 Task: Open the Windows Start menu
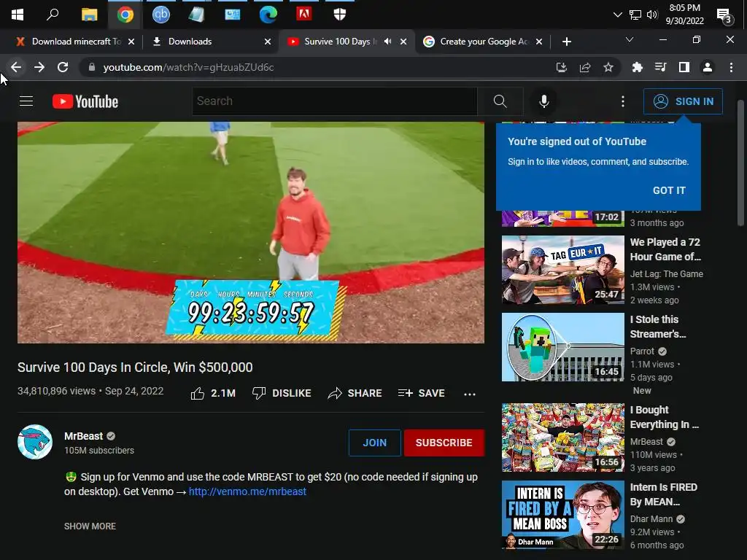[x=18, y=15]
